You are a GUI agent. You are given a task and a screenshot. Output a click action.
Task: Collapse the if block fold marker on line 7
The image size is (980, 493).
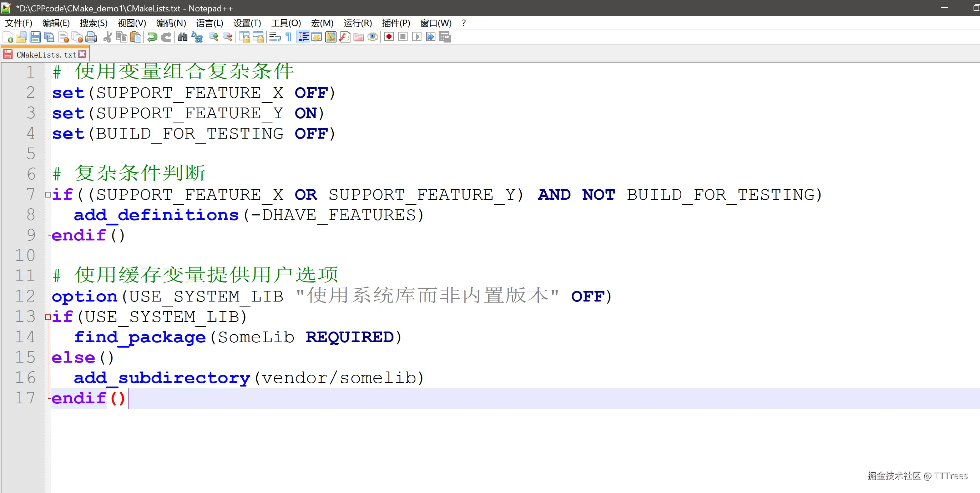pos(48,195)
